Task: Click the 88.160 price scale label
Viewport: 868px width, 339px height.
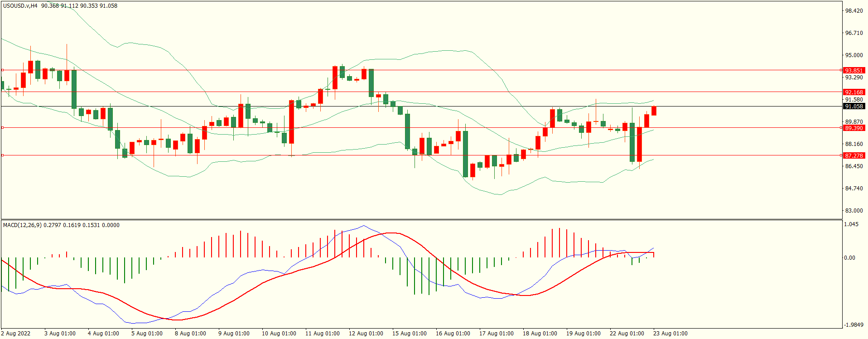Action: 854,144
